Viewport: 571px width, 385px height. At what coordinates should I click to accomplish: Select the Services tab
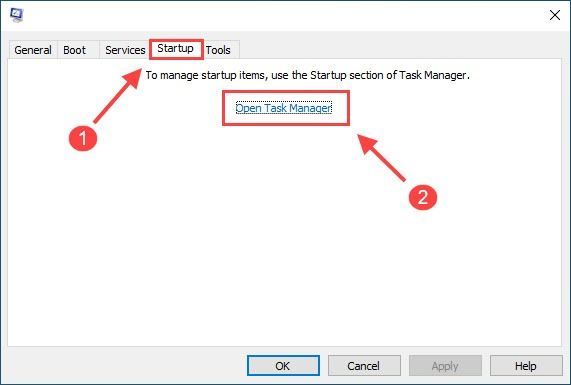coord(125,50)
